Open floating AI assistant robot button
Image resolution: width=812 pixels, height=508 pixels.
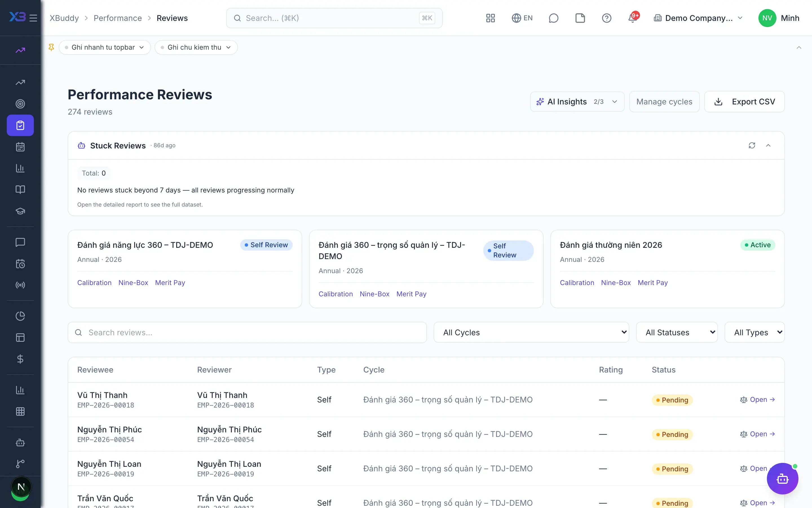pos(782,478)
